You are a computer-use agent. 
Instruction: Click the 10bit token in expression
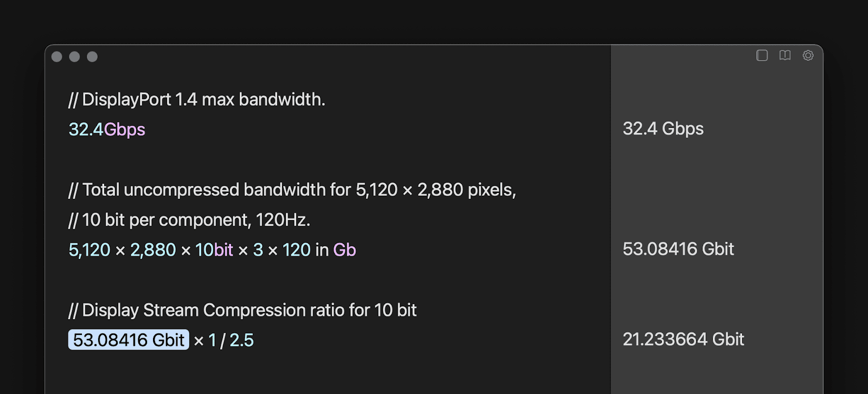214,250
